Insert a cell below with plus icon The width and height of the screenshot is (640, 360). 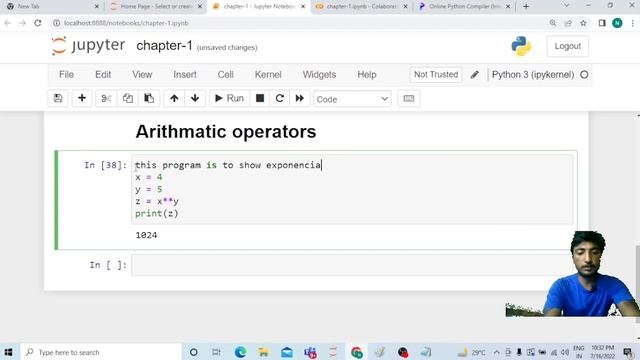pyautogui.click(x=82, y=98)
